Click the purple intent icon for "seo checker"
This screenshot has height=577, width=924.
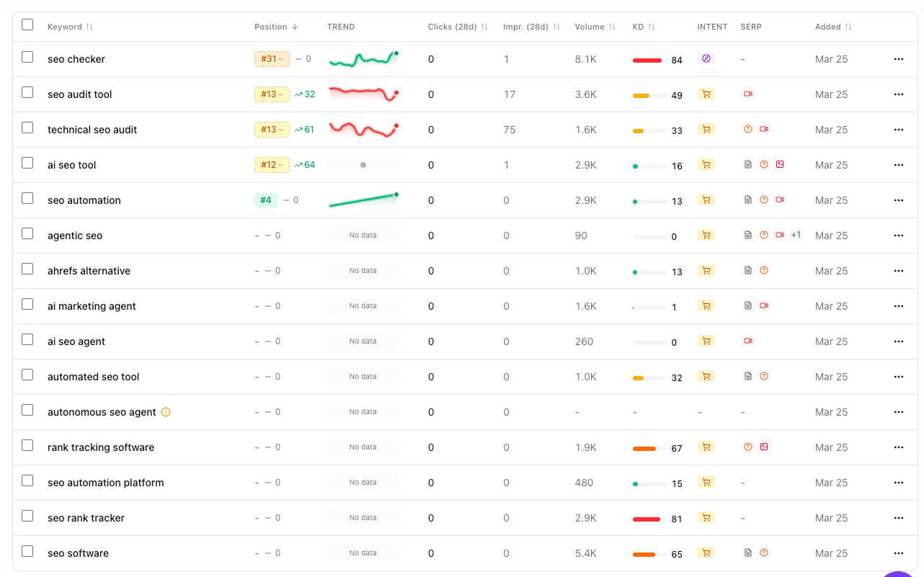coord(706,59)
